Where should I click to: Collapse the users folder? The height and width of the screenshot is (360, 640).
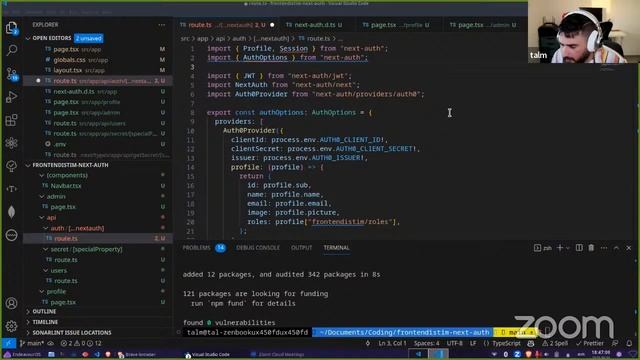pyautogui.click(x=58, y=270)
